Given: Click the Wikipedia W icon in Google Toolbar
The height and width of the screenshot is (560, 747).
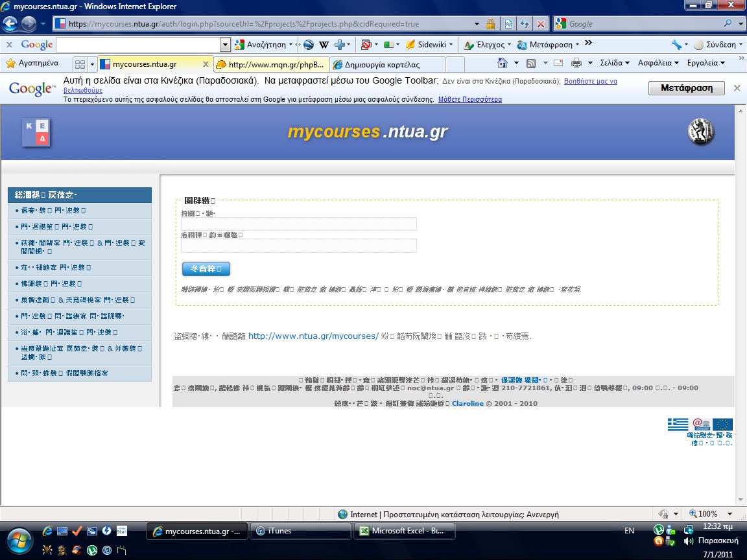Looking at the screenshot, I should pos(324,45).
